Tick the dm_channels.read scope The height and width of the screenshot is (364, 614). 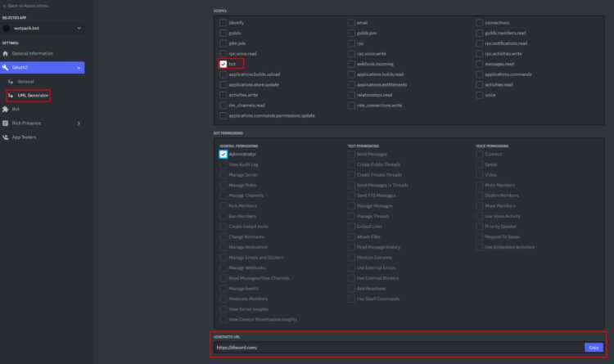223,106
